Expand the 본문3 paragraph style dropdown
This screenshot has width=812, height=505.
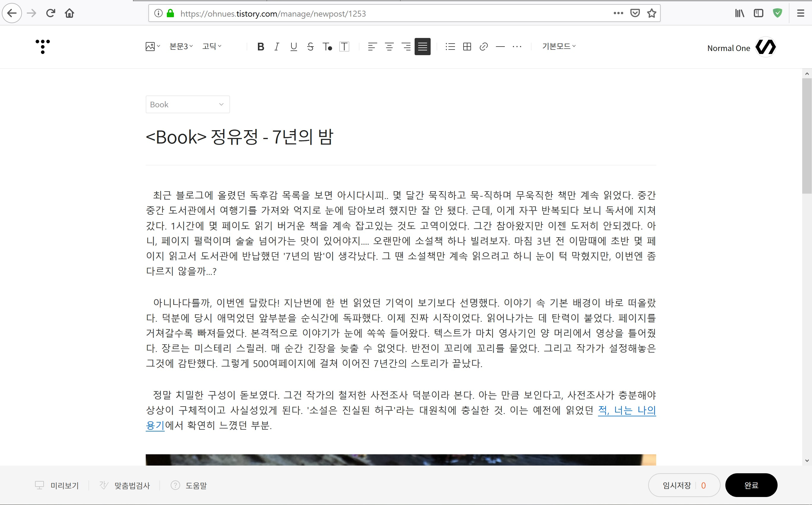pos(181,47)
